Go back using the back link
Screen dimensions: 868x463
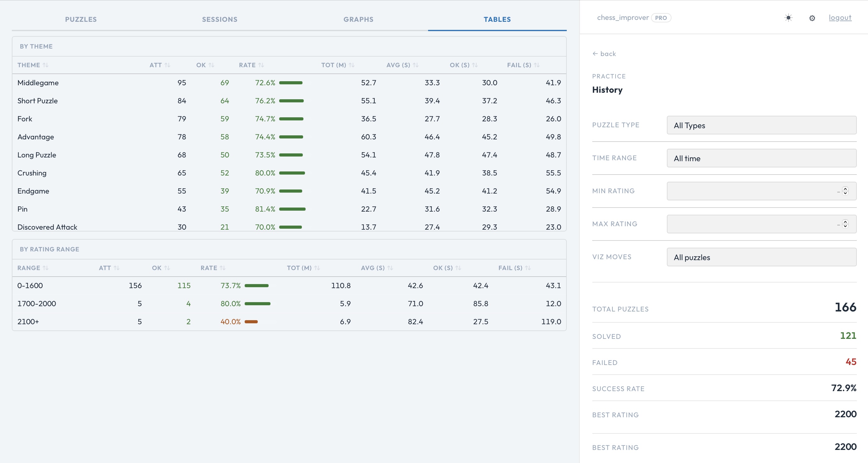[x=604, y=54]
